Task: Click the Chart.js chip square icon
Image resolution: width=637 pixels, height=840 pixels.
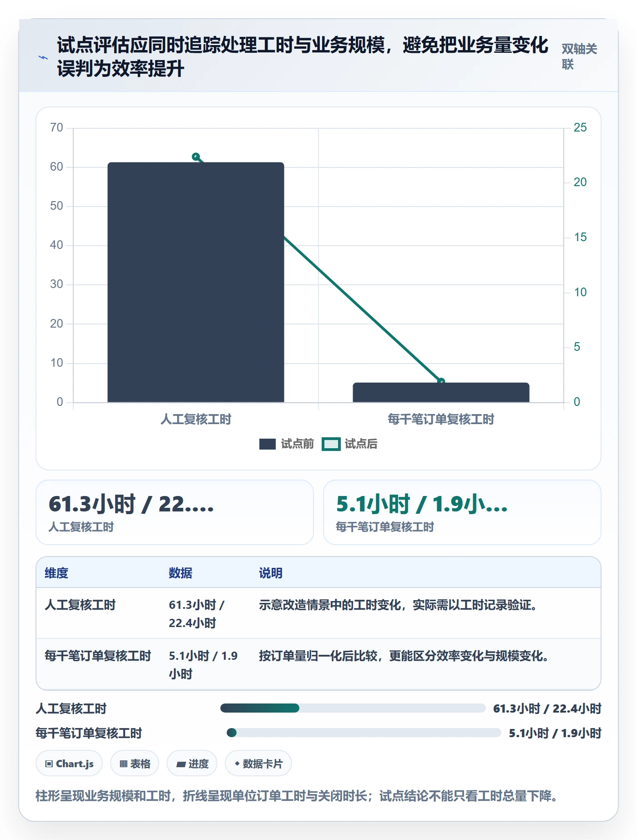Action: pyautogui.click(x=49, y=764)
